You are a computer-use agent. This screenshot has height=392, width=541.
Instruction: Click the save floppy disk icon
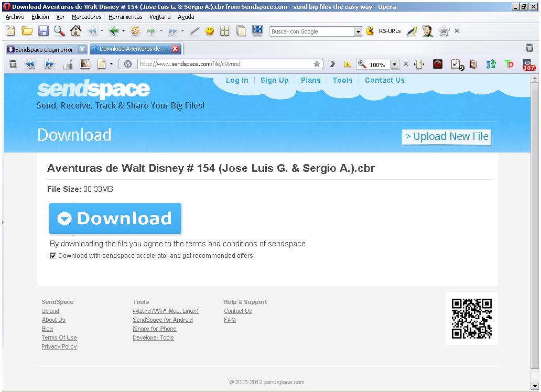coord(44,31)
